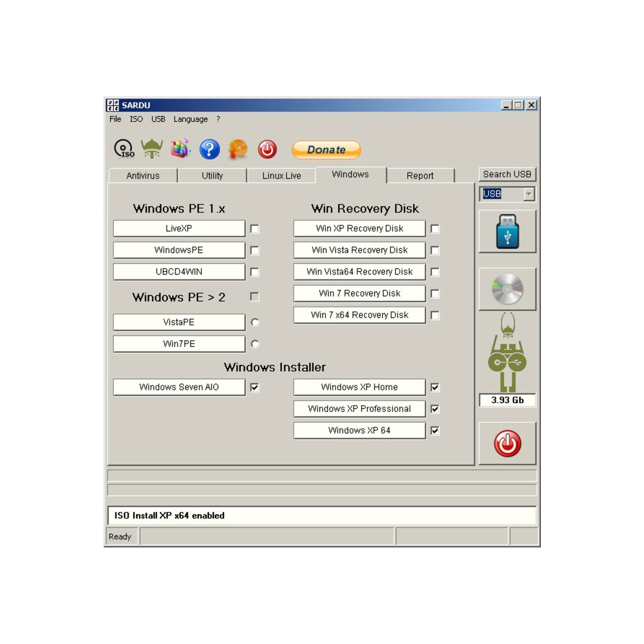Select the Win7PE radio button
This screenshot has height=644, width=644.
[x=255, y=344]
